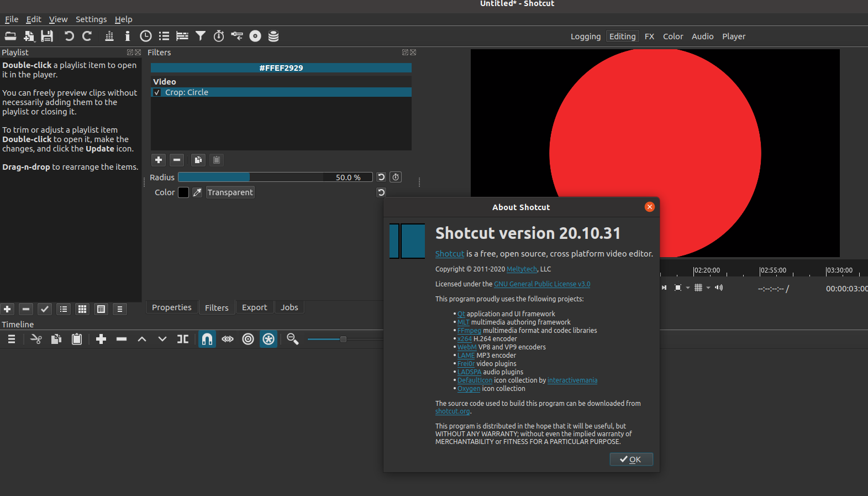Viewport: 868px width, 496px height.
Task: Append clip to timeline track
Action: pyautogui.click(x=101, y=339)
